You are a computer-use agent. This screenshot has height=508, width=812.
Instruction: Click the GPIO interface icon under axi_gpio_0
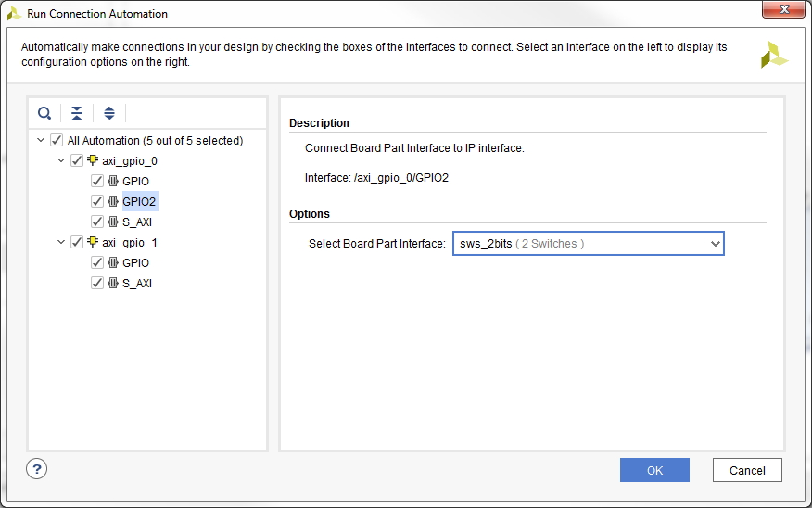point(113,181)
